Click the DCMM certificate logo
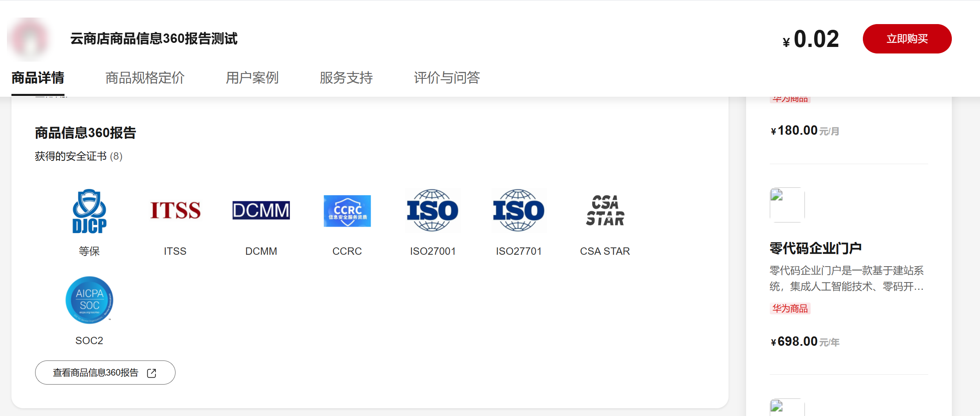Screen dimensions: 980x416 click(261, 210)
